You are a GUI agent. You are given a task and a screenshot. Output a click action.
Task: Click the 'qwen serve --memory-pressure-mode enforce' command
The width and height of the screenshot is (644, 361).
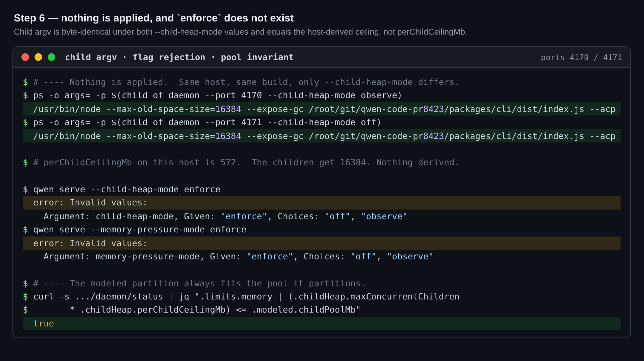(x=140, y=230)
